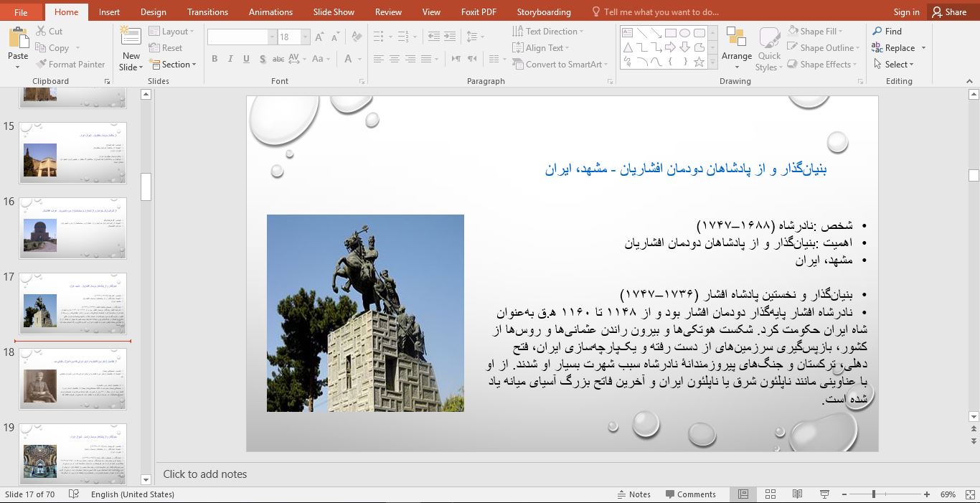
Task: Open the Section dropdown
Action: (x=173, y=65)
